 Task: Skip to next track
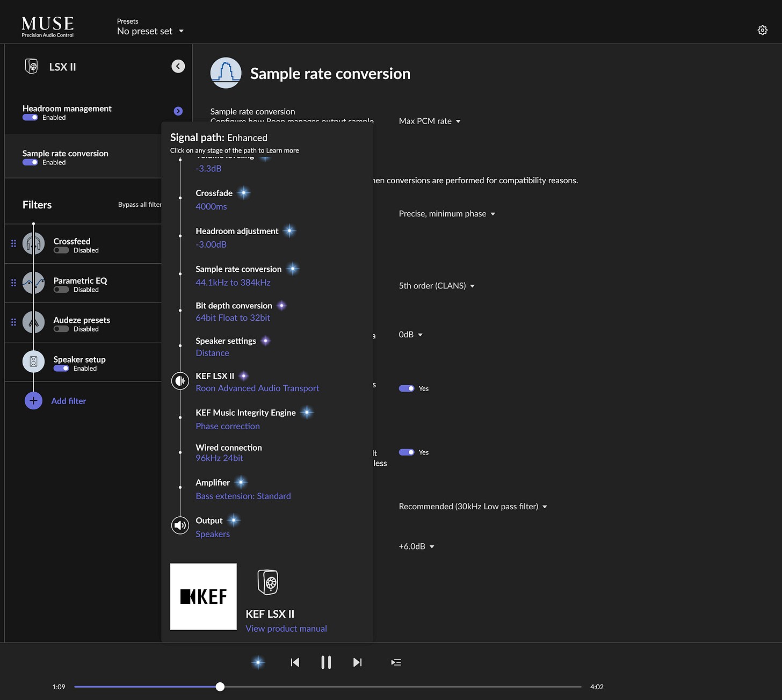tap(357, 662)
